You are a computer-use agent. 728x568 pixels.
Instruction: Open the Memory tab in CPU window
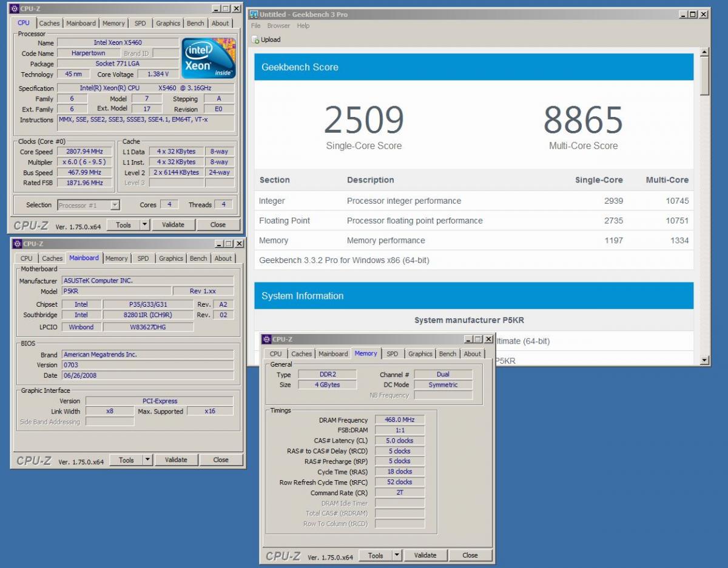113,23
